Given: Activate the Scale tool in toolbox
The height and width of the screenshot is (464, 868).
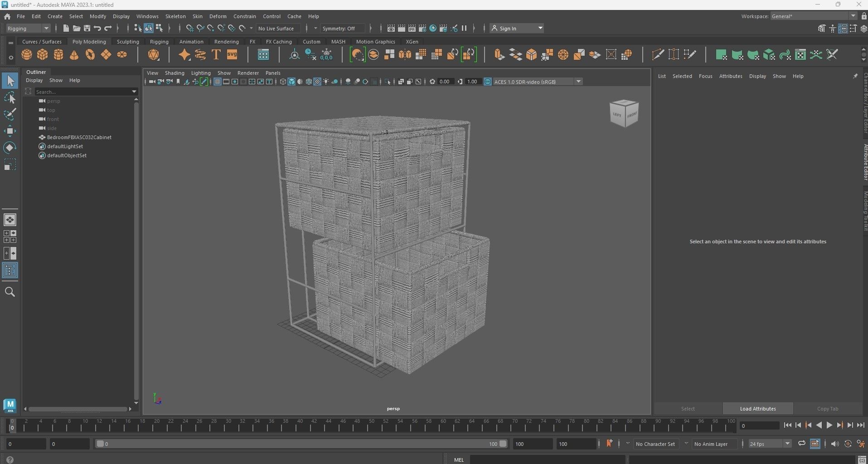Looking at the screenshot, I should click(10, 164).
